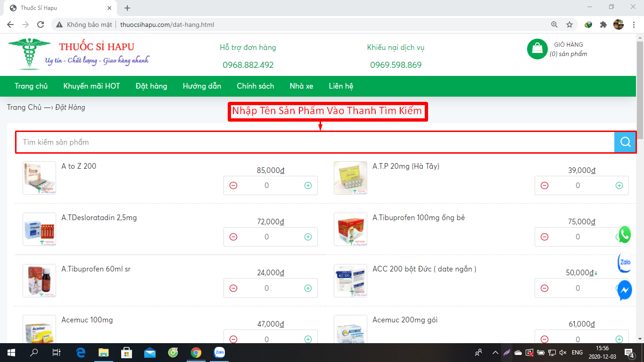This screenshot has height=362, width=644.
Task: Open new tab with plus button
Action: 127,8
